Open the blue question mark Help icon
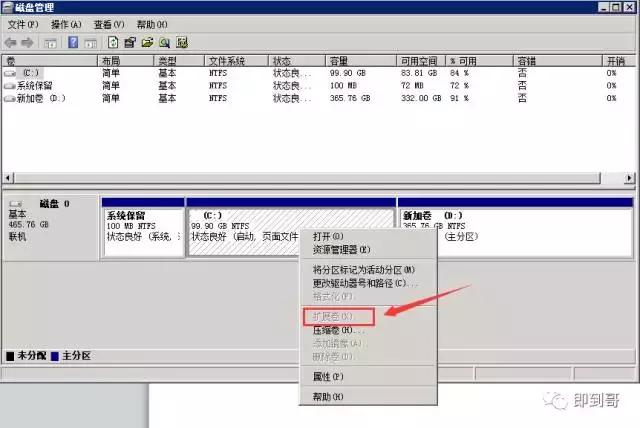Viewport: 640px width, 428px height. 73,42
